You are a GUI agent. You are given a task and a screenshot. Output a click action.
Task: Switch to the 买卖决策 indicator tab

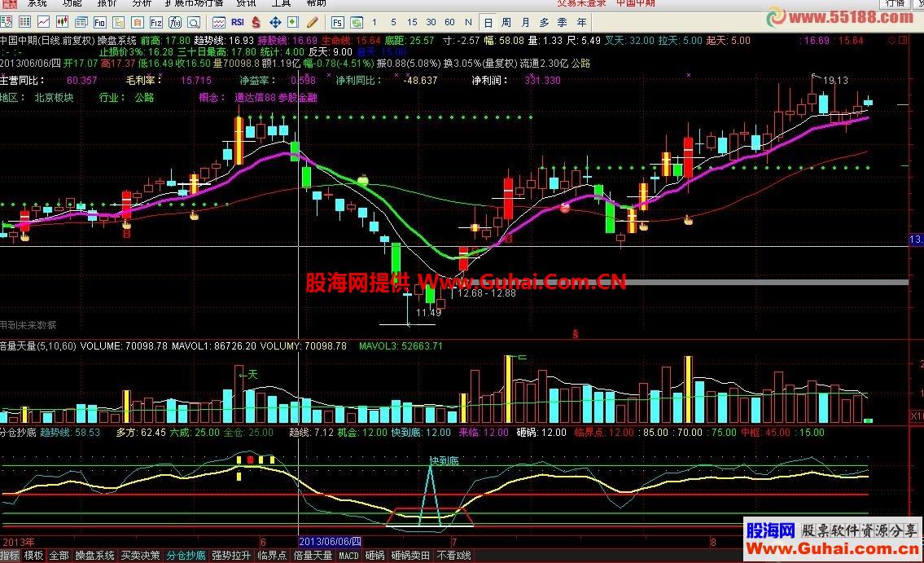pos(140,556)
